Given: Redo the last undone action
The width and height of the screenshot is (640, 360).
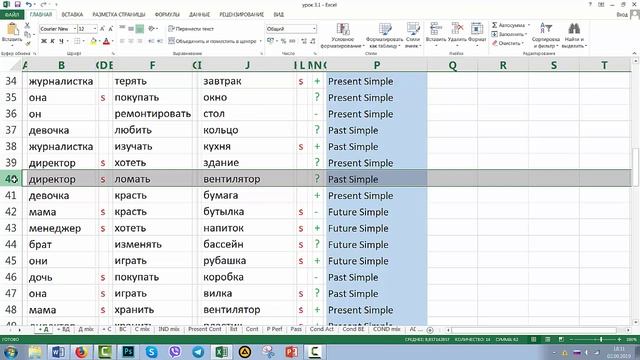Looking at the screenshot, I should (x=43, y=4).
